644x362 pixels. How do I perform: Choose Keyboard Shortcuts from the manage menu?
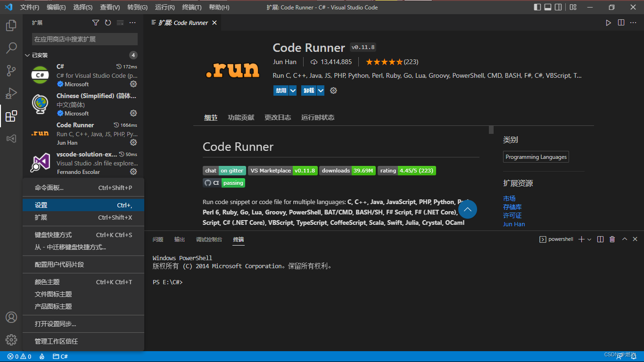[83, 235]
